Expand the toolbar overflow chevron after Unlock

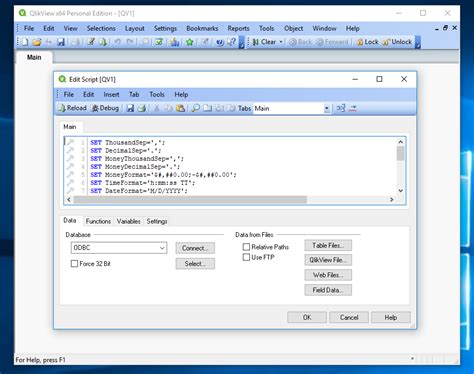coord(418,43)
